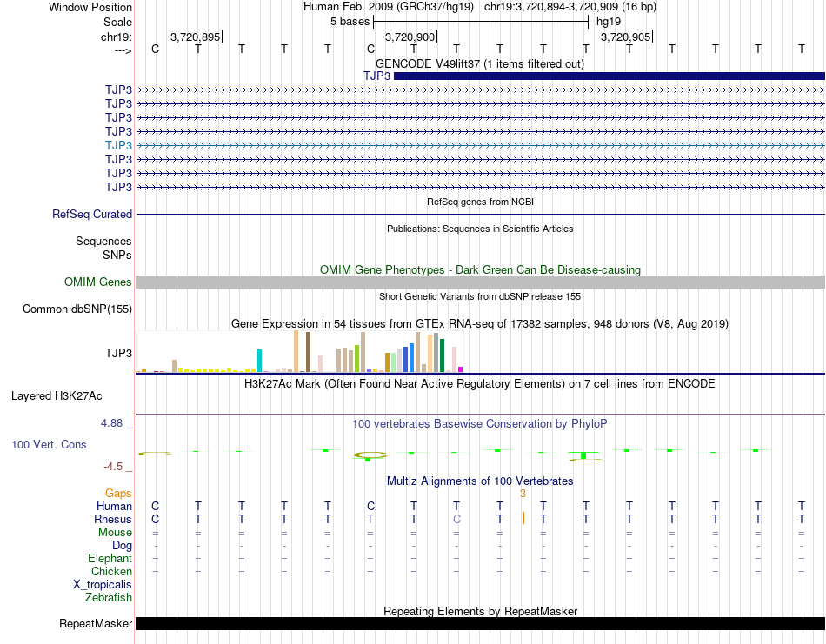Click the orange insertion bar in Rhesus row
The width and height of the screenshot is (826, 644).
click(523, 519)
